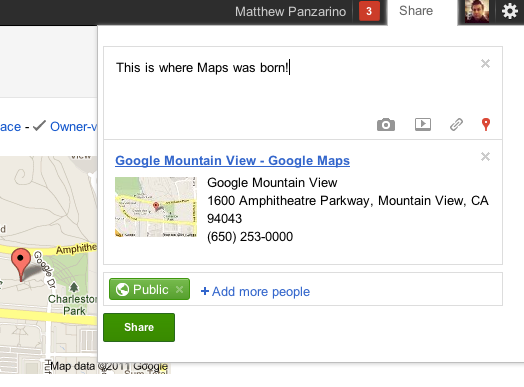Click the profile photo in the top bar

[477, 11]
